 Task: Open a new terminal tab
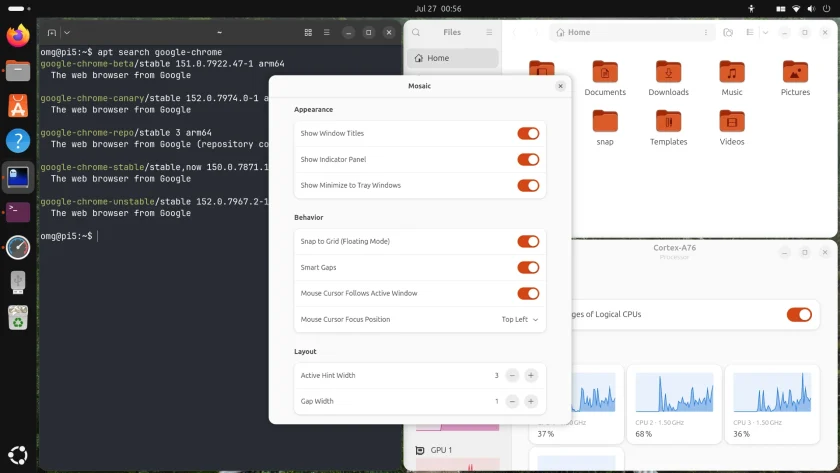click(x=51, y=33)
